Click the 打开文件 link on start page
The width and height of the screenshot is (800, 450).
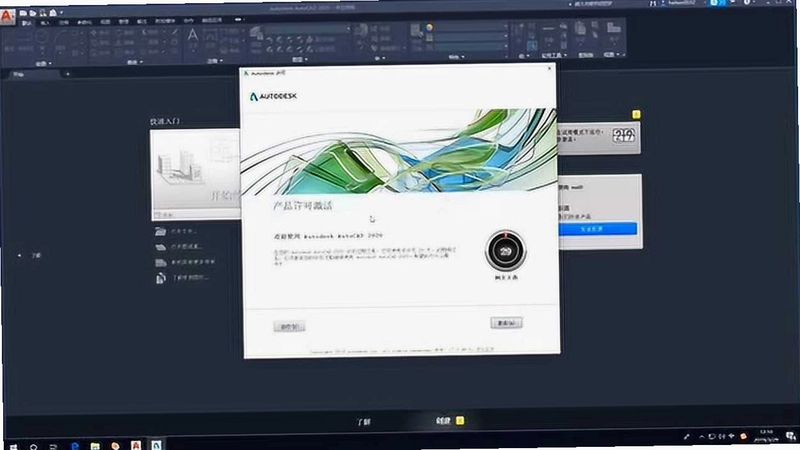click(x=176, y=231)
